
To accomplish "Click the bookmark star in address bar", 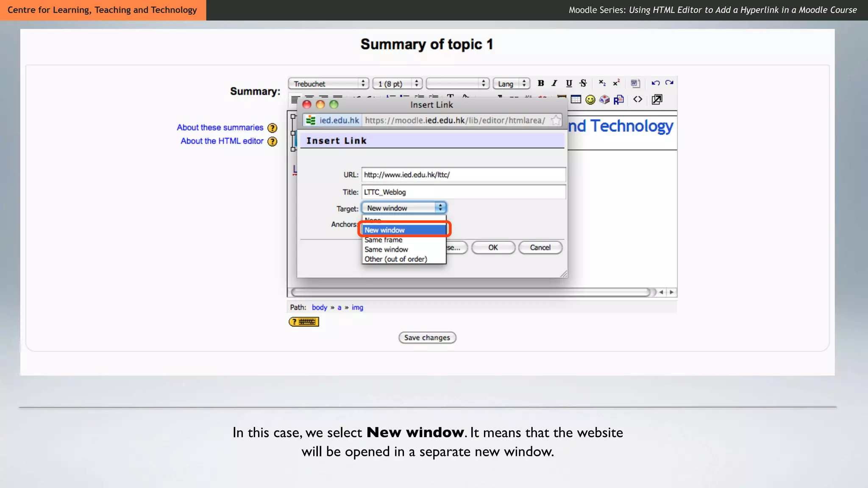I will point(556,120).
